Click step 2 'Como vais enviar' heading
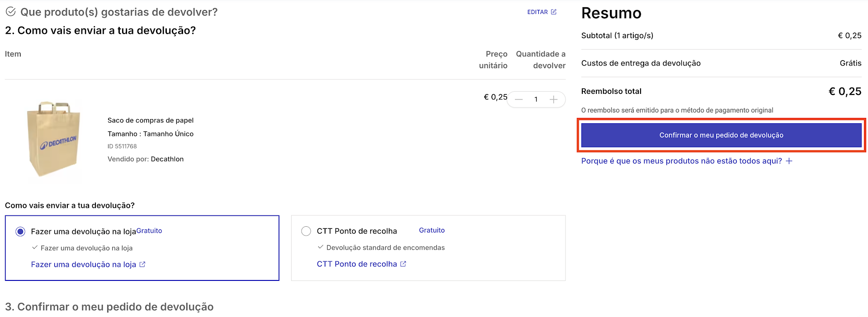 coord(100,30)
